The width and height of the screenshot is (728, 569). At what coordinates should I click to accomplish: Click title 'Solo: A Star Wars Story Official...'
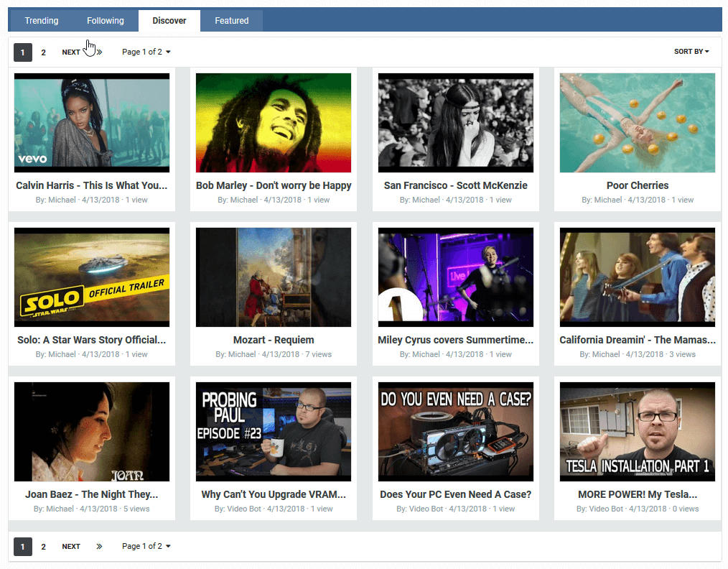click(x=91, y=340)
